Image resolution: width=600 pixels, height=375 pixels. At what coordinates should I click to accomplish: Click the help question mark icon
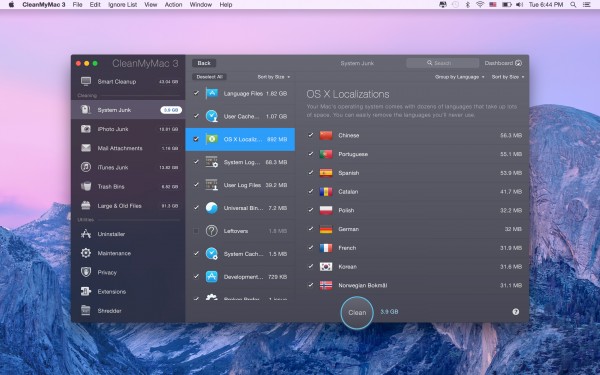point(516,312)
